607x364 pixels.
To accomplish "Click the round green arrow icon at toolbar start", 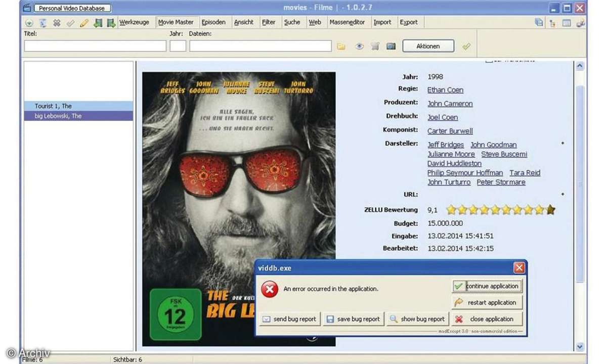I will tap(29, 23).
